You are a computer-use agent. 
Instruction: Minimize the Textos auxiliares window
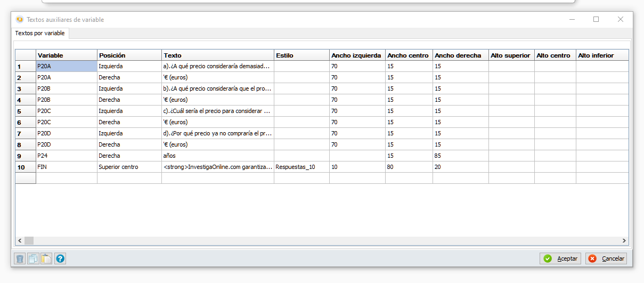pyautogui.click(x=572, y=19)
